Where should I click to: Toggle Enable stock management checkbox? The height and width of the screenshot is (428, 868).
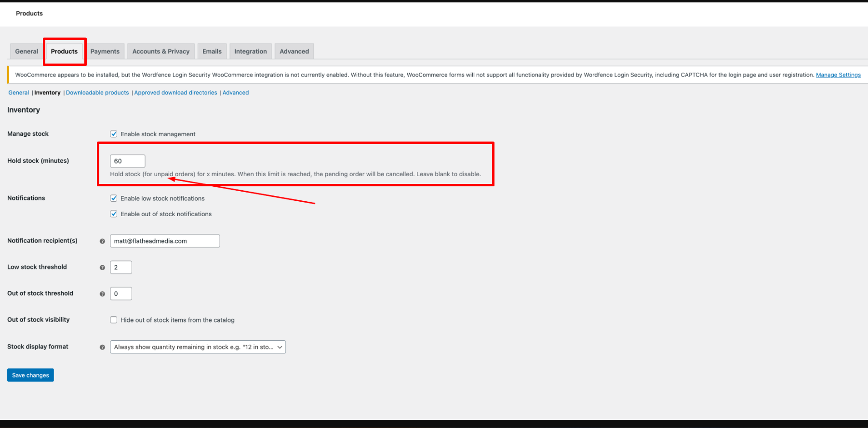[114, 134]
